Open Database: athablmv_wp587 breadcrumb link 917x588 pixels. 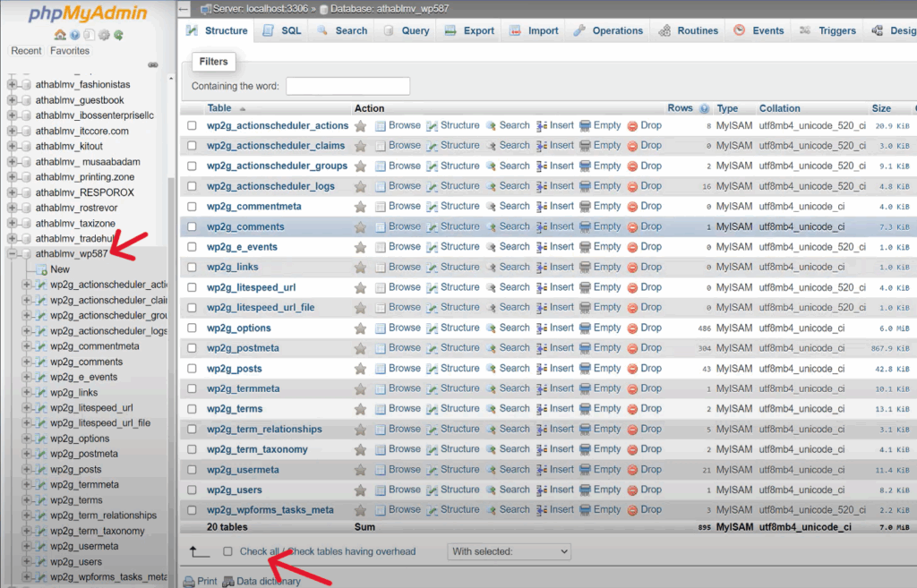390,9
